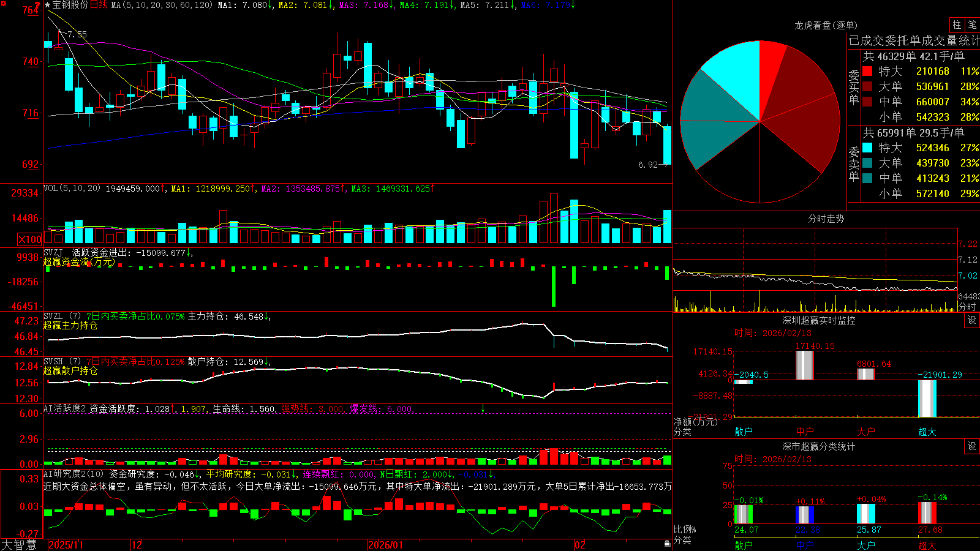980x551 pixels.
Task: Click the AI研究度2(10) indicator label
Action: (x=73, y=474)
